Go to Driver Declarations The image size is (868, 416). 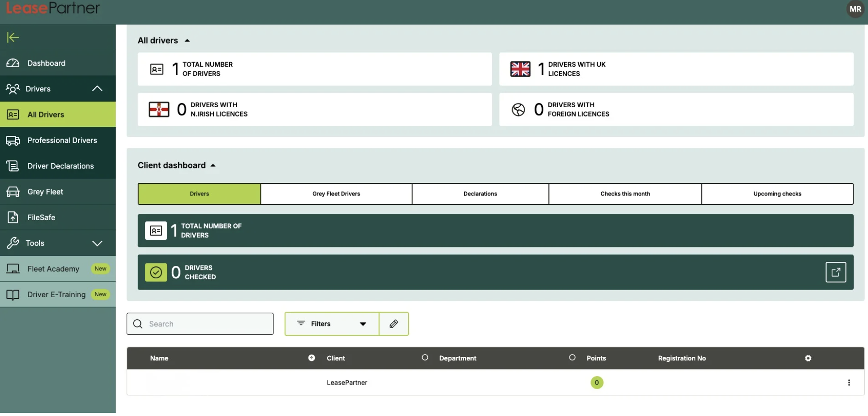58,166
